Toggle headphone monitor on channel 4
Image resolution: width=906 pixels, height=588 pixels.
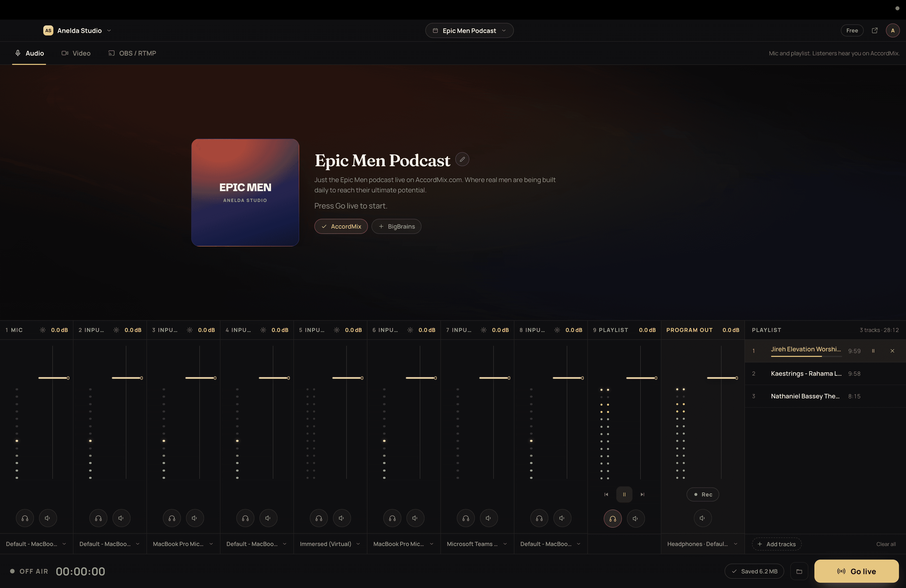tap(245, 518)
